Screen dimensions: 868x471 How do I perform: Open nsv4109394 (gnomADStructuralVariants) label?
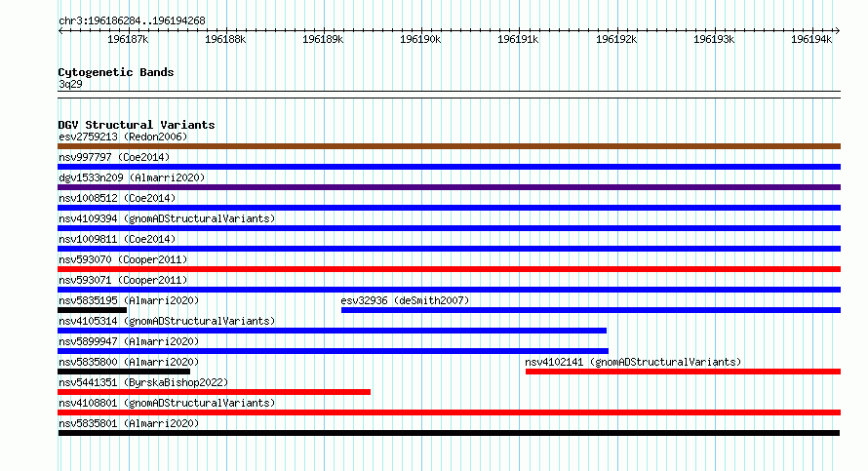coord(167,218)
